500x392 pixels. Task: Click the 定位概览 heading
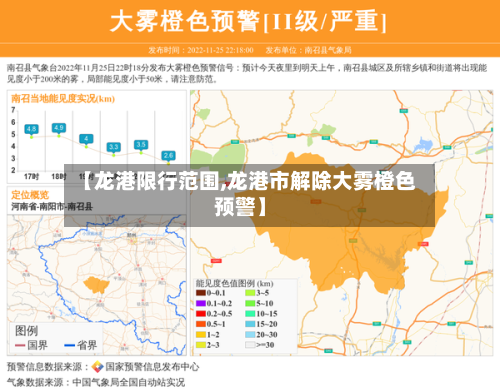pyautogui.click(x=30, y=195)
